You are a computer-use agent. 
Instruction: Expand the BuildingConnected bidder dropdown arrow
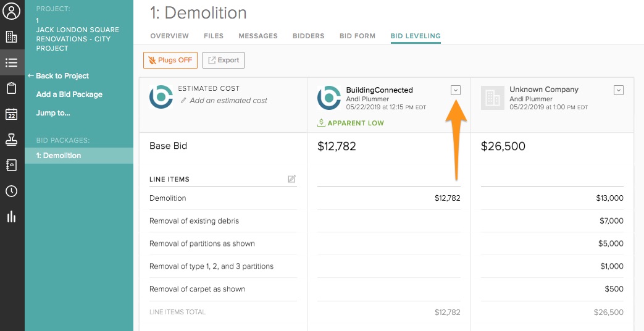click(456, 90)
